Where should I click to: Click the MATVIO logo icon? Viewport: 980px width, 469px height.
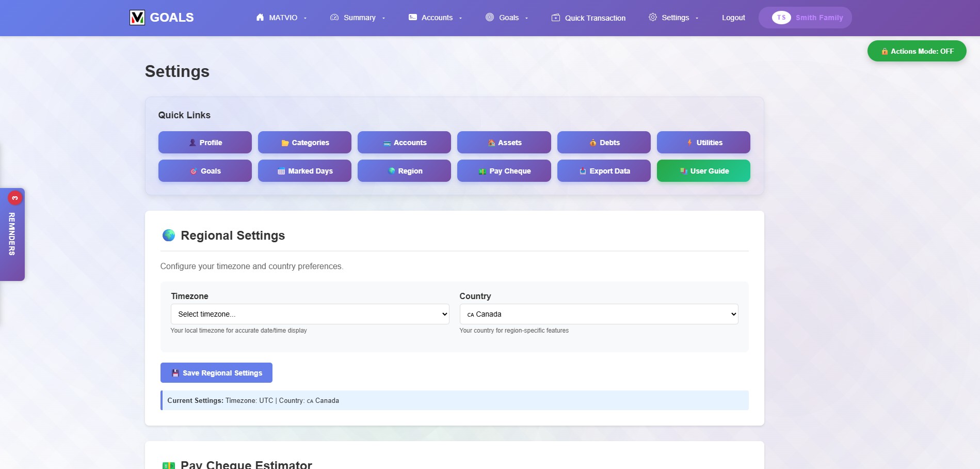[137, 18]
